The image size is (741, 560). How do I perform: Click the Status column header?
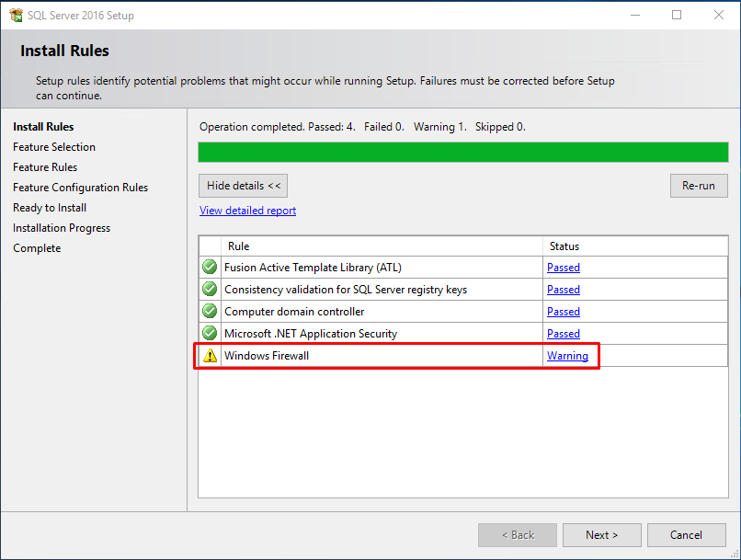point(635,246)
